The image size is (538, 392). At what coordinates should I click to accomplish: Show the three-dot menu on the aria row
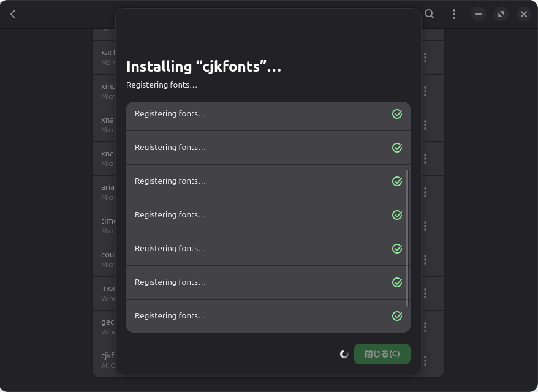[425, 192]
